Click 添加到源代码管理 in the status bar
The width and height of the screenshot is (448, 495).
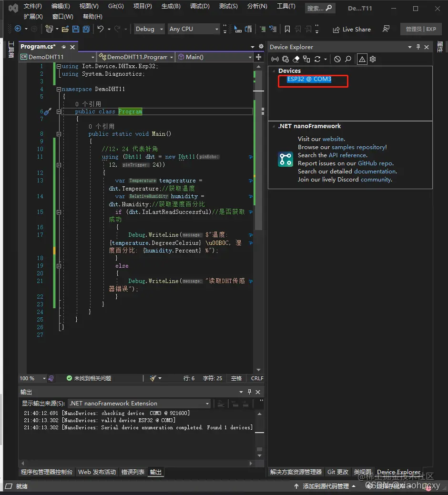[x=326, y=486]
